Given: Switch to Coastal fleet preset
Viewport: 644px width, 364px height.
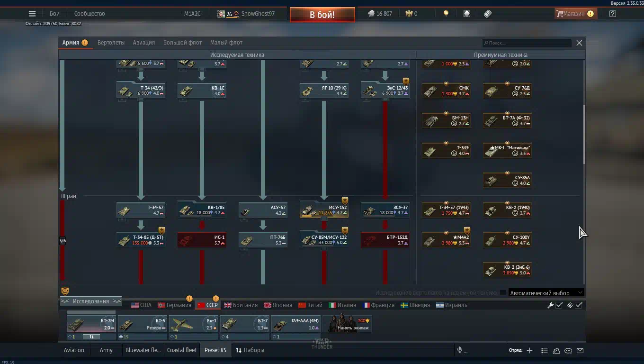Looking at the screenshot, I should [x=182, y=350].
